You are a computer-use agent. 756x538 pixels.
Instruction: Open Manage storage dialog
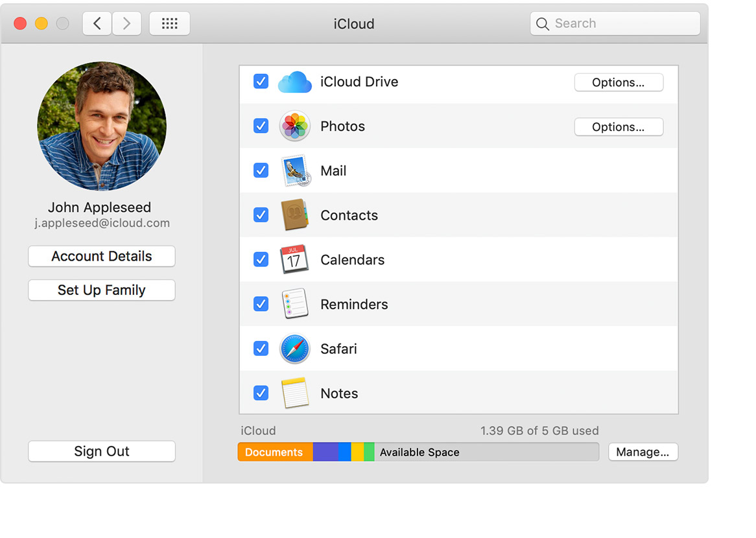[643, 452]
